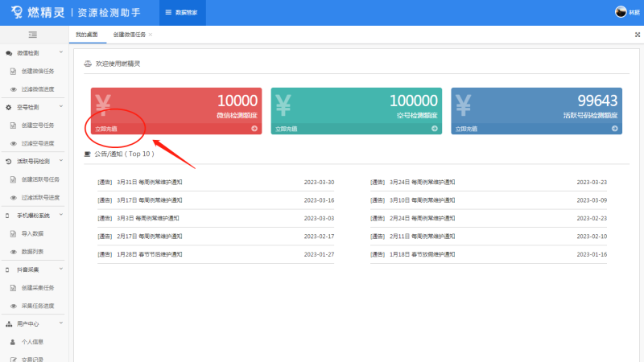Expand the 手机爆粉系统 sidebar section
Viewport: 644px width, 362px height.
click(61, 216)
